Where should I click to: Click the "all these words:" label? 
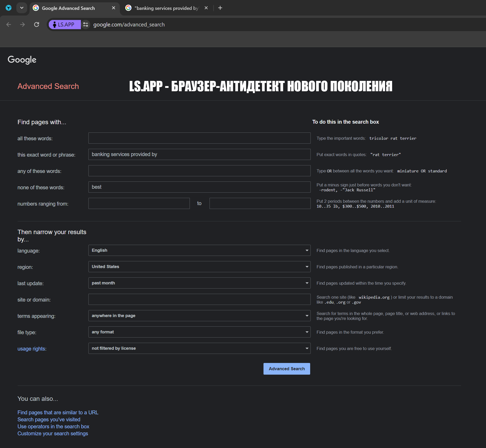click(35, 138)
